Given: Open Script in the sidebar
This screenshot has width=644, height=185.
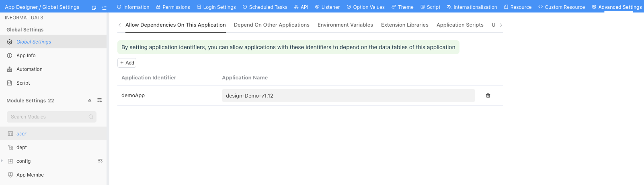Looking at the screenshot, I should point(53,83).
